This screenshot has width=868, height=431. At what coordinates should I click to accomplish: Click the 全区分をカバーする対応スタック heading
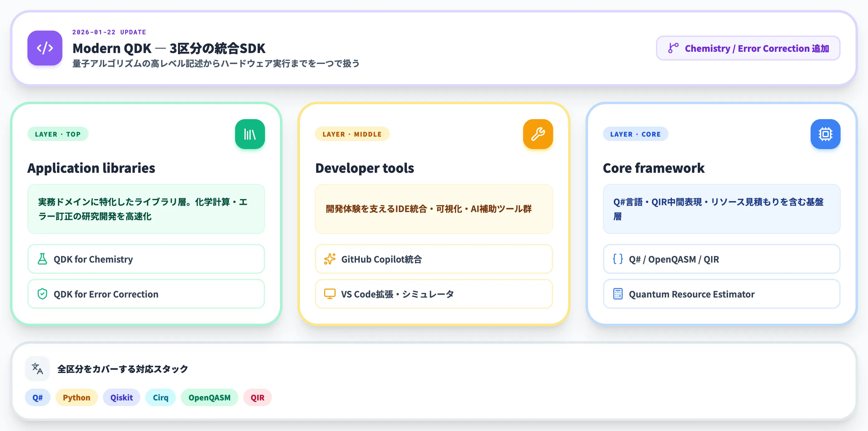coord(123,369)
